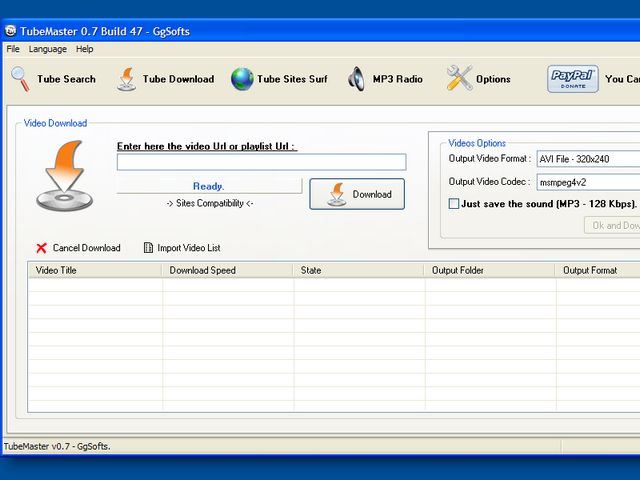
Task: Click the State column header
Action: click(359, 270)
